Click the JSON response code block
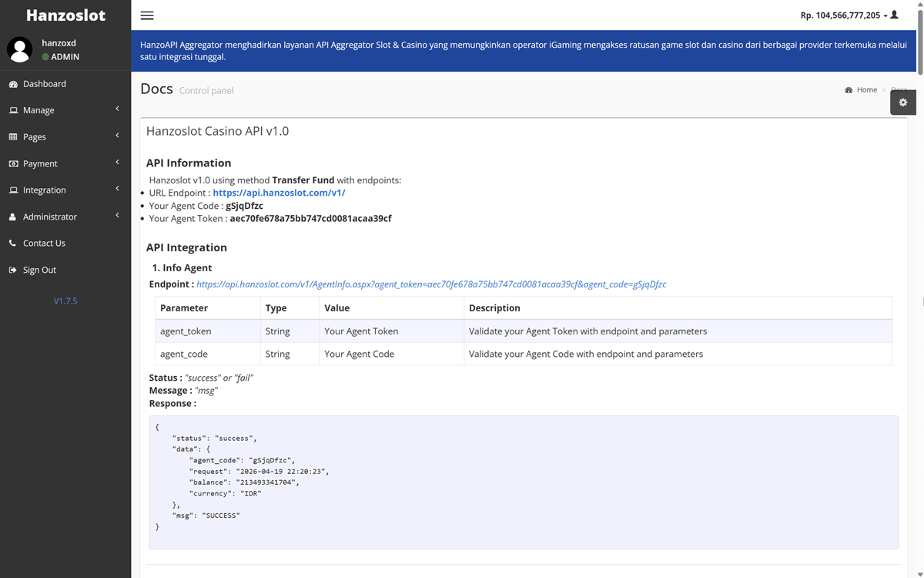 (x=524, y=482)
